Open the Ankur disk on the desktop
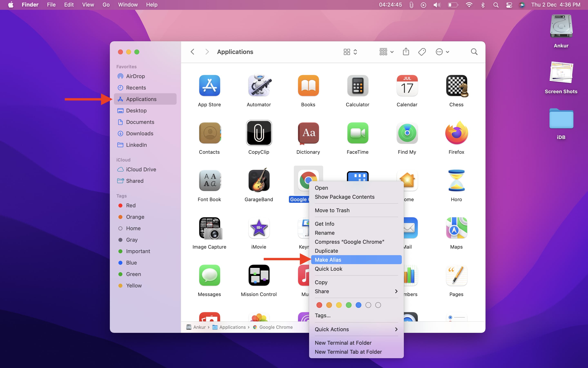The height and width of the screenshot is (368, 588). tap(561, 26)
